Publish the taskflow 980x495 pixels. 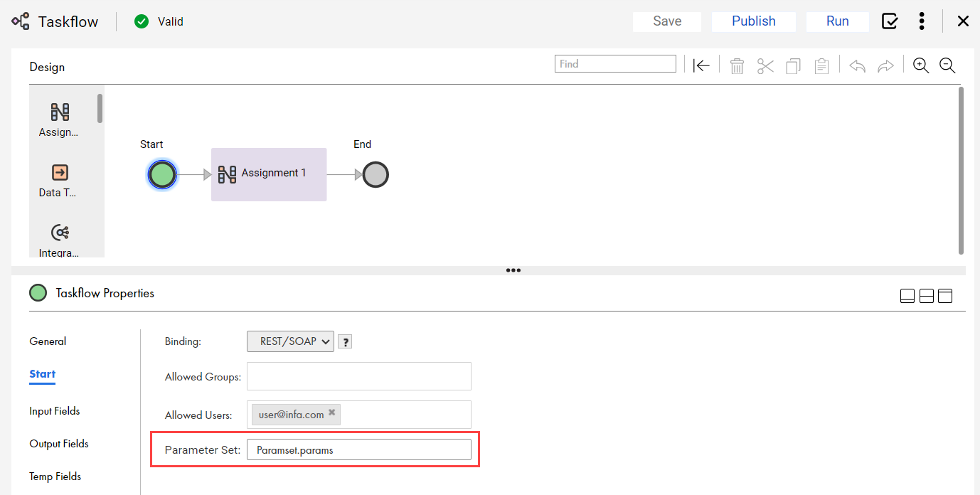(x=753, y=21)
